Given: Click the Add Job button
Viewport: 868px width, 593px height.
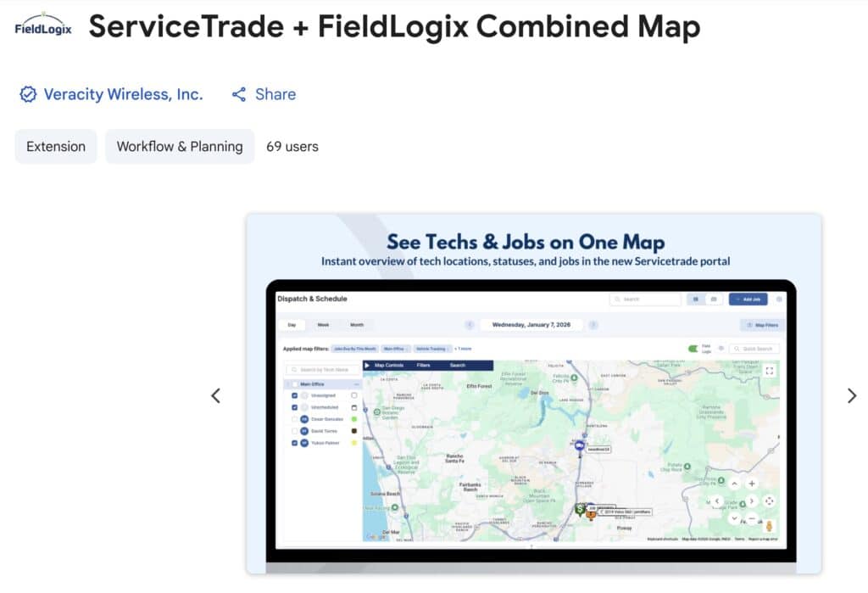Looking at the screenshot, I should coord(748,299).
